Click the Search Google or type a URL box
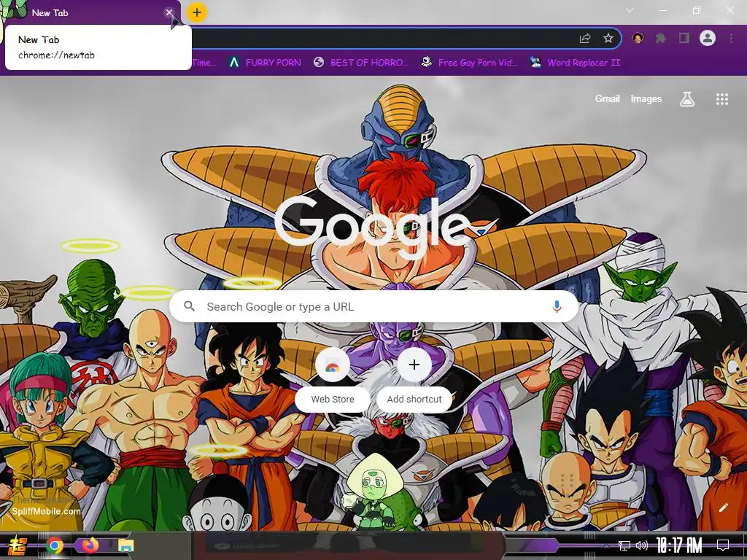The width and height of the screenshot is (747, 560). click(374, 307)
